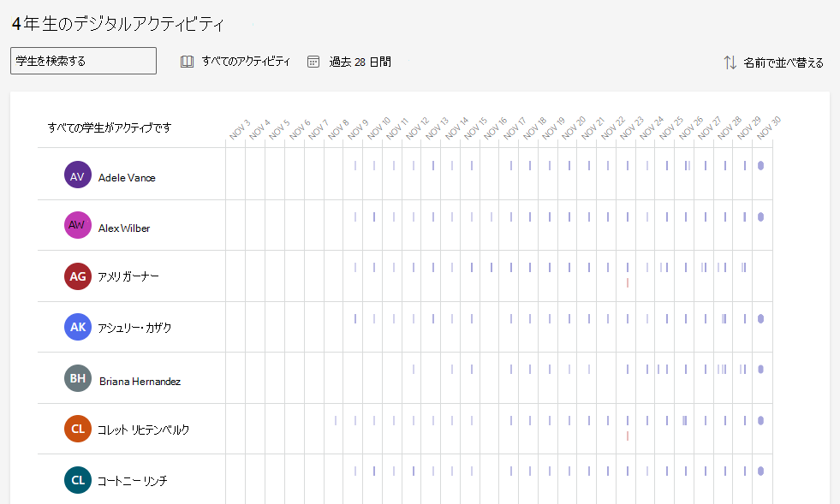Viewport: 840px width, 504px height.
Task: Open student コートニー リンチ
Action: coord(133,480)
